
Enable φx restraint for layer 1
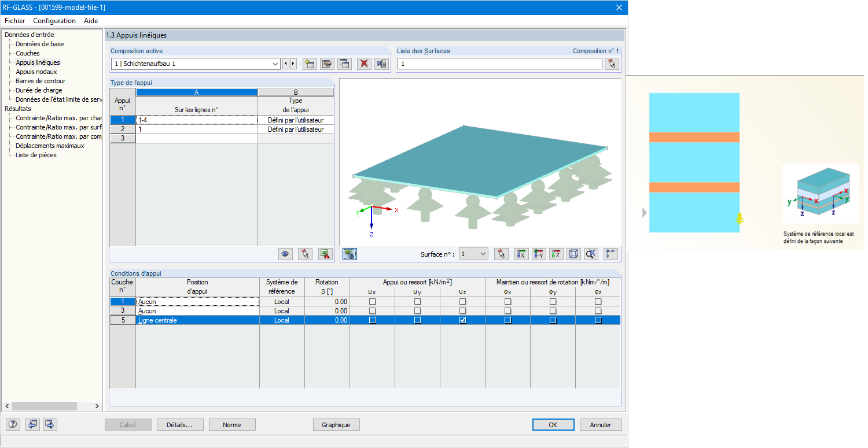(x=507, y=302)
